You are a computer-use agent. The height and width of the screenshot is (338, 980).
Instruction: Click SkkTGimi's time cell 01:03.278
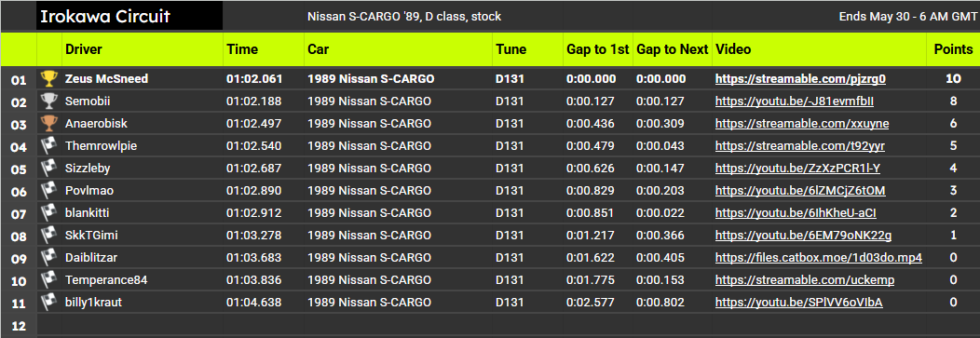point(253,236)
